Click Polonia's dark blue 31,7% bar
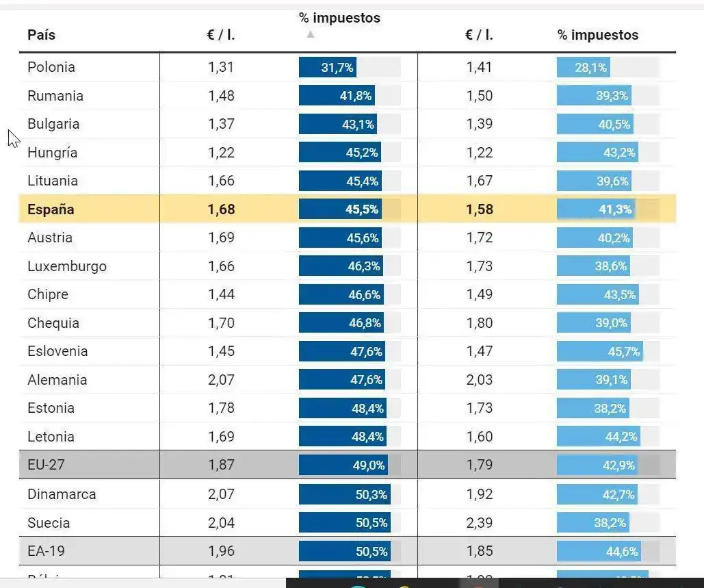The width and height of the screenshot is (704, 588). (328, 68)
